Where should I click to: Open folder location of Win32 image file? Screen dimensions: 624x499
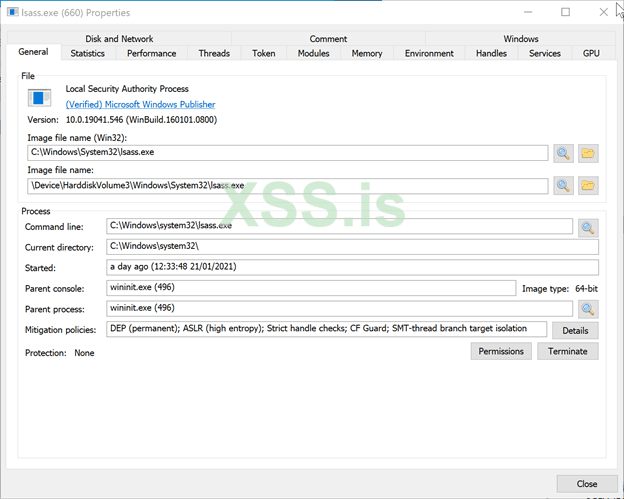[588, 153]
